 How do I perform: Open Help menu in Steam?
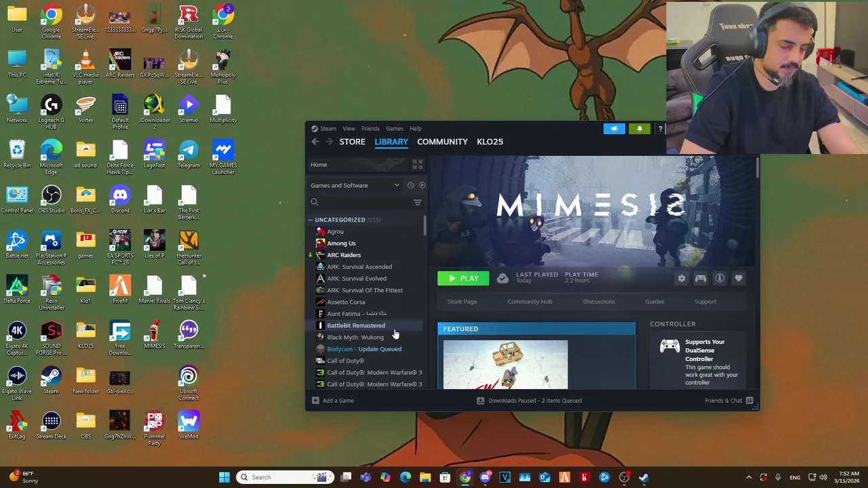pos(415,129)
